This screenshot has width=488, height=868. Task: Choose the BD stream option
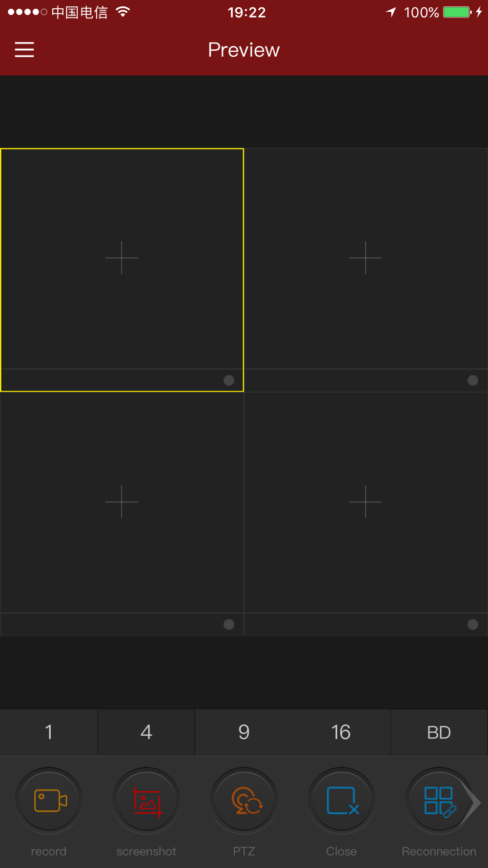click(x=439, y=732)
